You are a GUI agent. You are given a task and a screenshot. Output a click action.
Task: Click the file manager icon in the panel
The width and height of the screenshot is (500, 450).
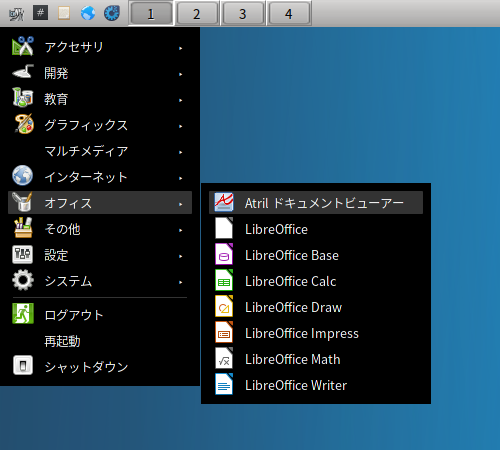(x=64, y=13)
